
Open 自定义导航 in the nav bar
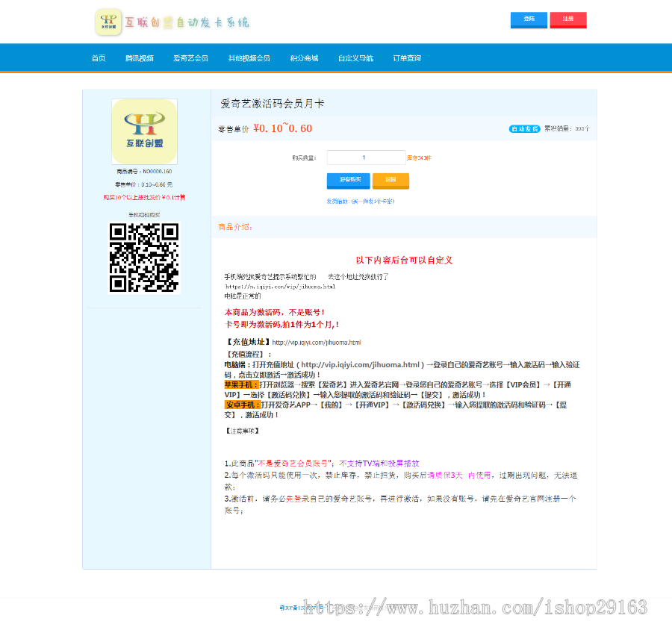[355, 58]
